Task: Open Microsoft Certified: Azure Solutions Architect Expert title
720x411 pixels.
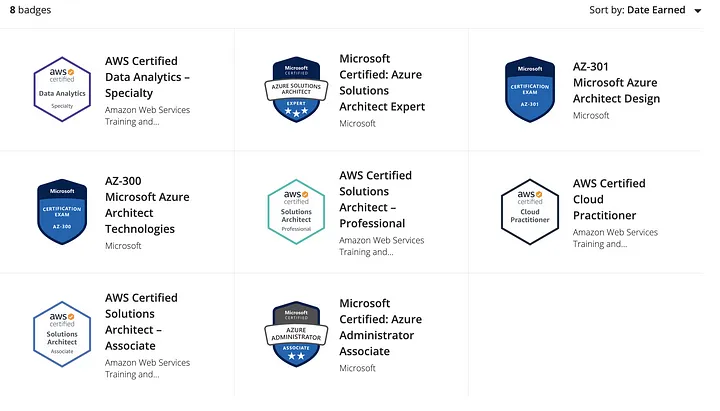Action: pos(382,83)
